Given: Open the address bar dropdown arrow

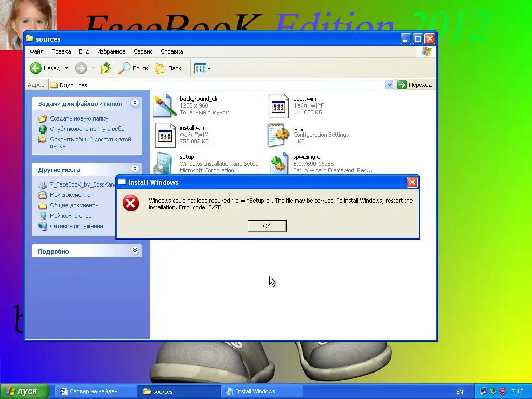Looking at the screenshot, I should click(x=389, y=85).
